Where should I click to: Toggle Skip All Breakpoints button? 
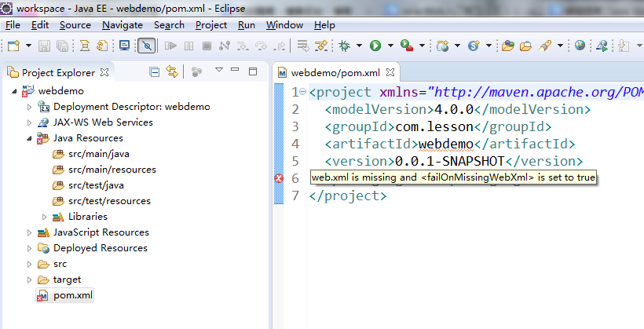[x=147, y=46]
